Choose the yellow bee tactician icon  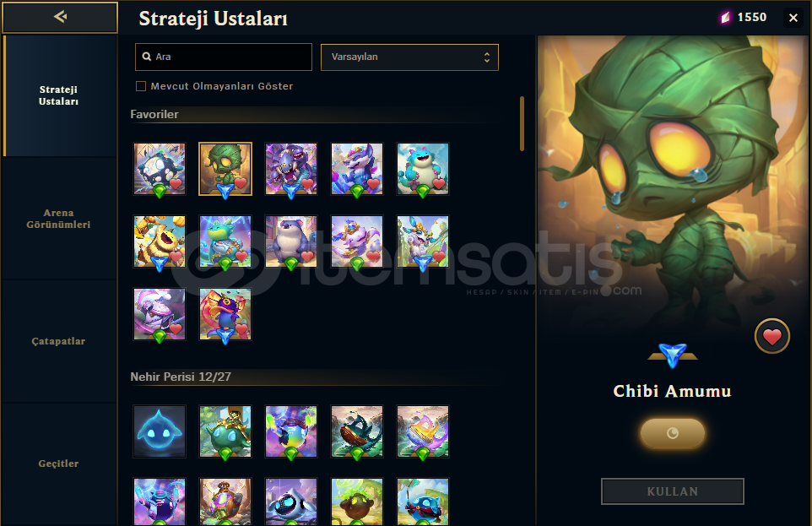160,241
